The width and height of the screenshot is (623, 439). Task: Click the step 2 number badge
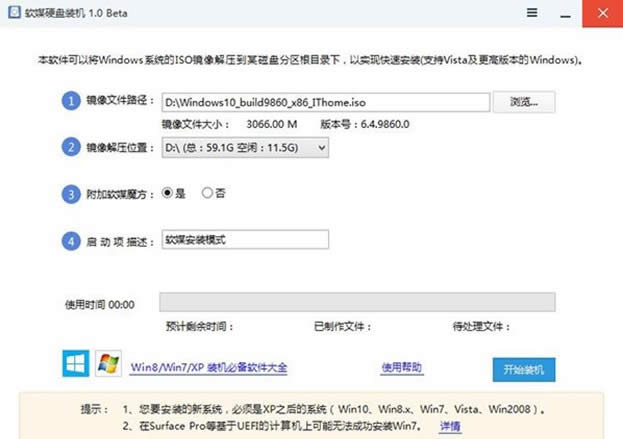pyautogui.click(x=70, y=148)
